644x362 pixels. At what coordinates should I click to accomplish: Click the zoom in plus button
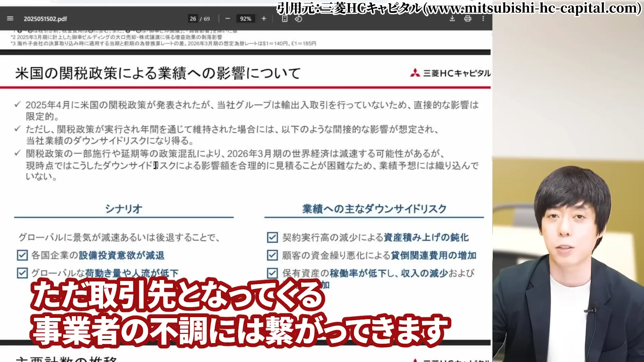(264, 18)
